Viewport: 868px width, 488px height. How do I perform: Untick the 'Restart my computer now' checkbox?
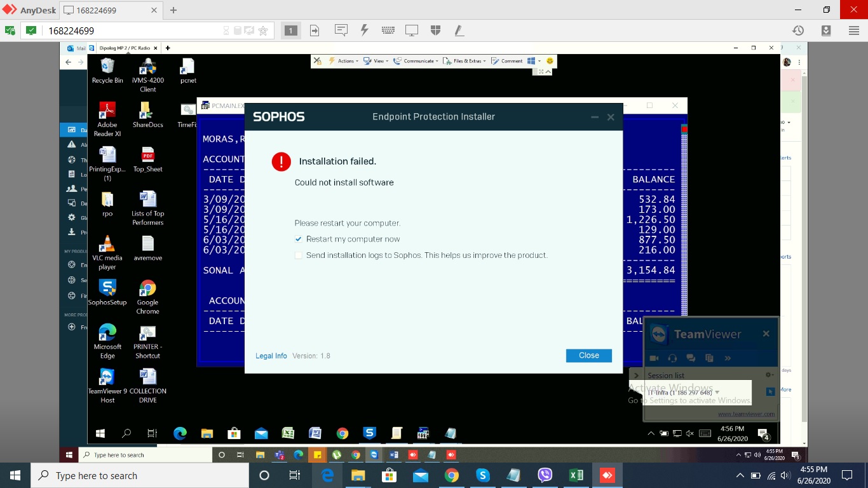click(299, 240)
